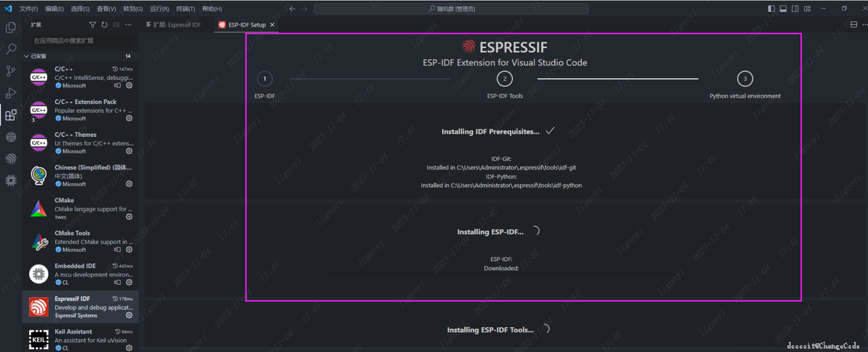Open manage gear for CMake Tools
868x352 pixels.
[129, 250]
